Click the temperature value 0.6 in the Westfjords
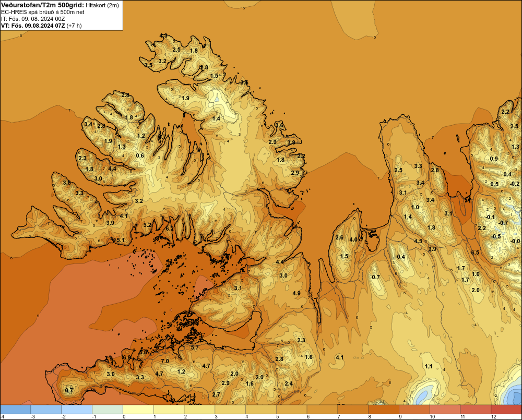The width and height of the screenshot is (522, 420). coord(140,155)
